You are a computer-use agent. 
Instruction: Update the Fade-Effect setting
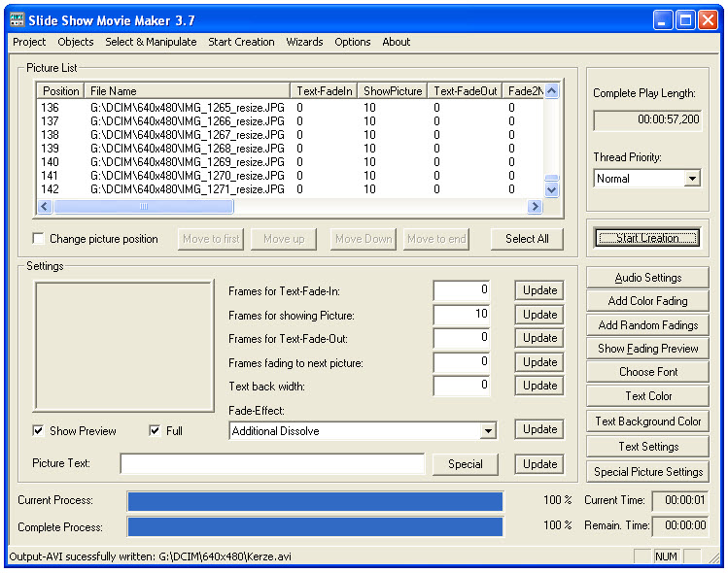(x=539, y=429)
